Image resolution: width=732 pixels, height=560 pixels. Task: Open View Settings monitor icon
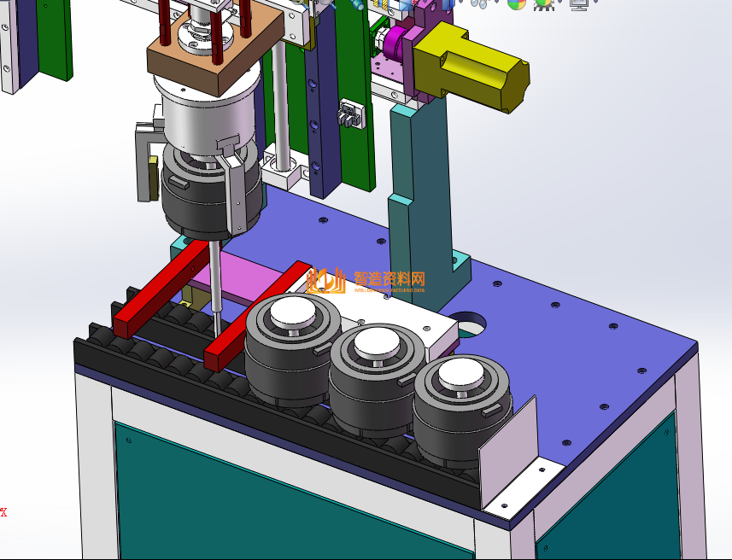pyautogui.click(x=578, y=3)
